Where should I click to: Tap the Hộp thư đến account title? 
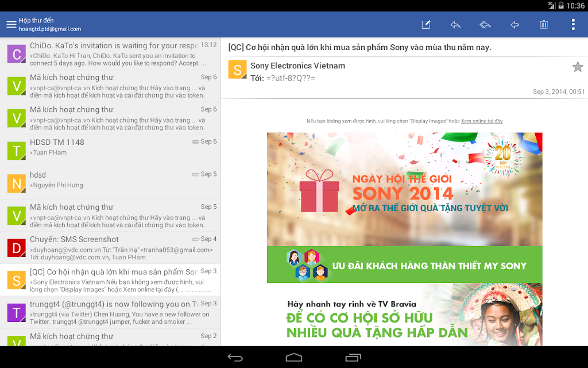36,20
